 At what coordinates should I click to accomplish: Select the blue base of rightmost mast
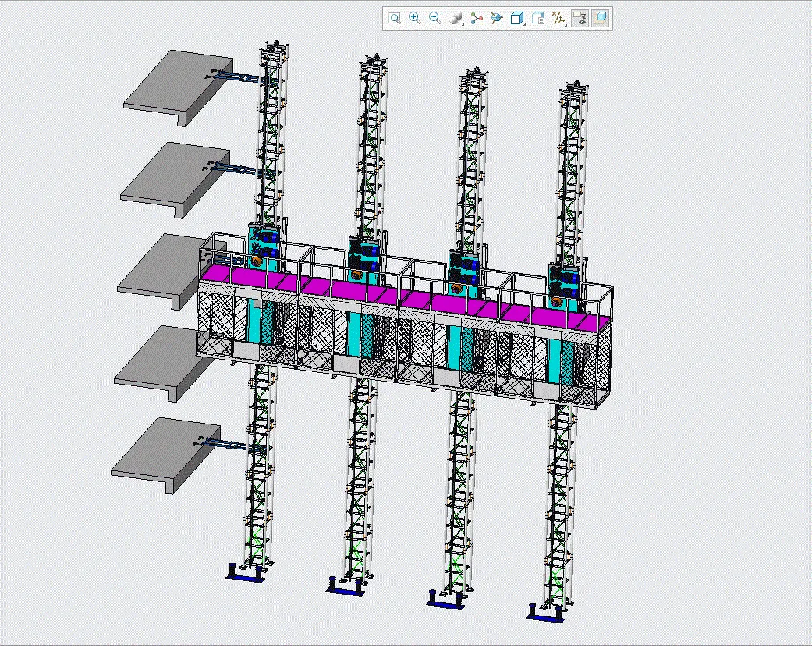coord(547,614)
